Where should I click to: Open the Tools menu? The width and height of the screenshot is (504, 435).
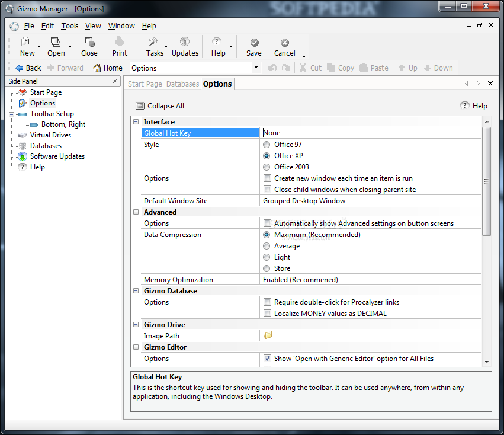pyautogui.click(x=70, y=25)
